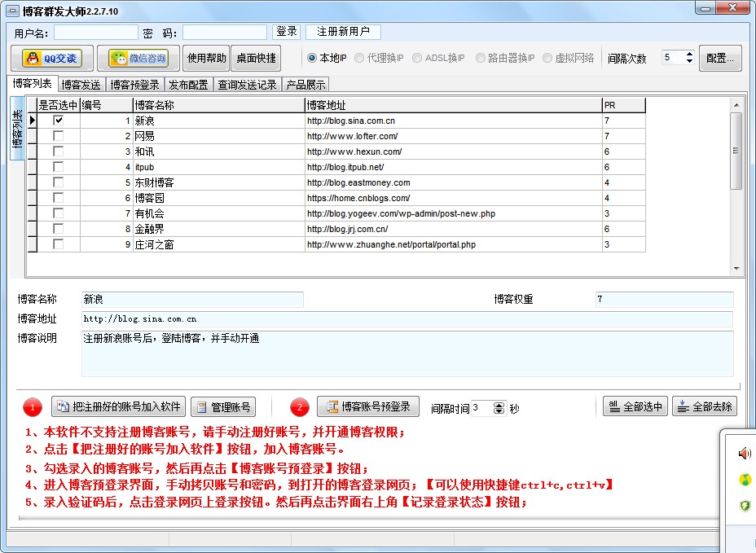The height and width of the screenshot is (553, 756).
Task: Click the QQ交谈 penguin icon button
Action: (x=50, y=58)
